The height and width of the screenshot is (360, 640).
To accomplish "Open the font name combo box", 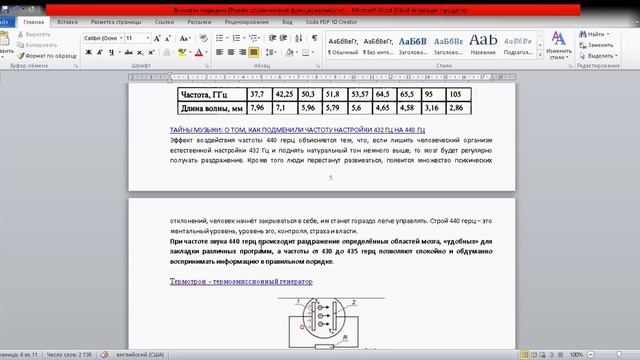I will [x=104, y=38].
